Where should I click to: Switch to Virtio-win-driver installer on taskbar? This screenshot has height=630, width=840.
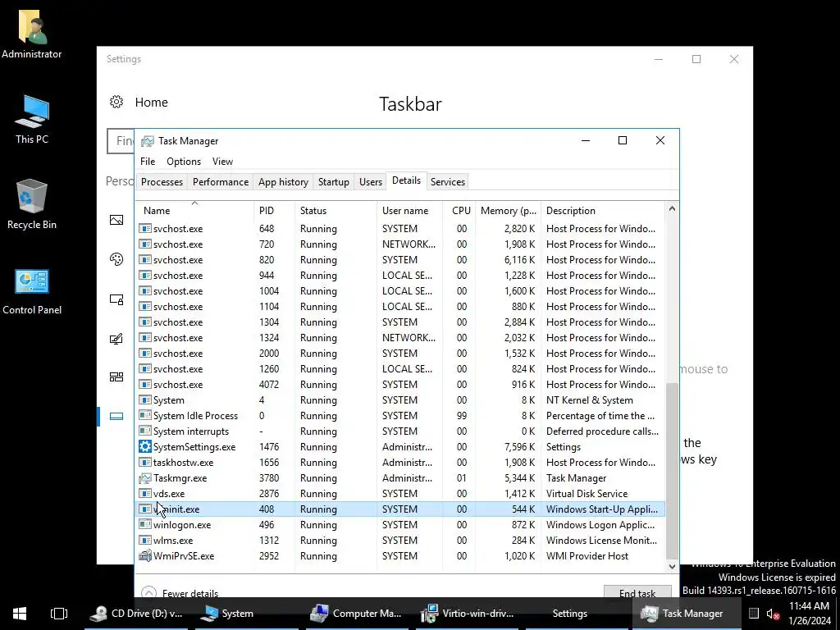click(x=467, y=614)
